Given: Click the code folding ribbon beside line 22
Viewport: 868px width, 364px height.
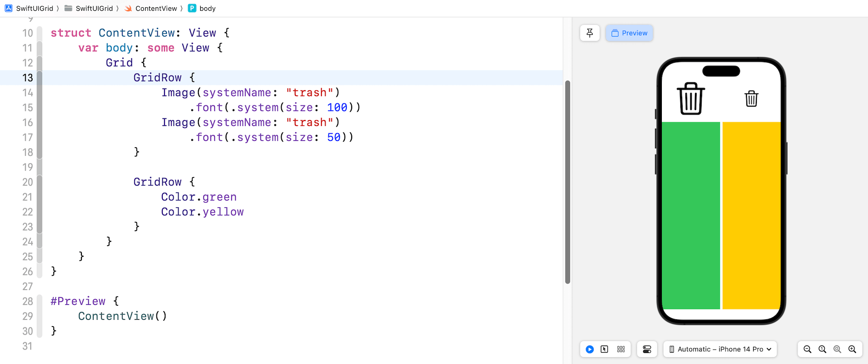Looking at the screenshot, I should point(39,212).
